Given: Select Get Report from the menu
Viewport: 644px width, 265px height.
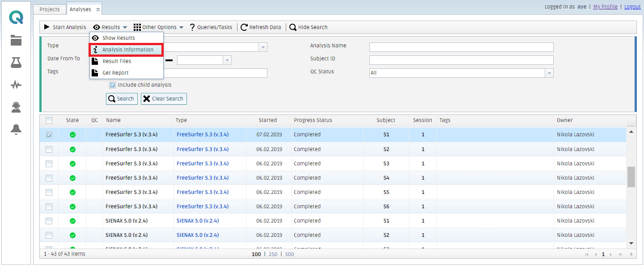Looking at the screenshot, I should (127, 73).
